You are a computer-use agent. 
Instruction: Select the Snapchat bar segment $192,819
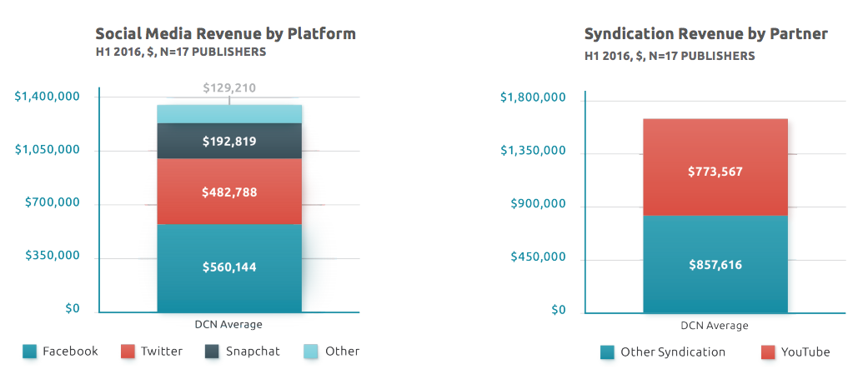point(230,141)
